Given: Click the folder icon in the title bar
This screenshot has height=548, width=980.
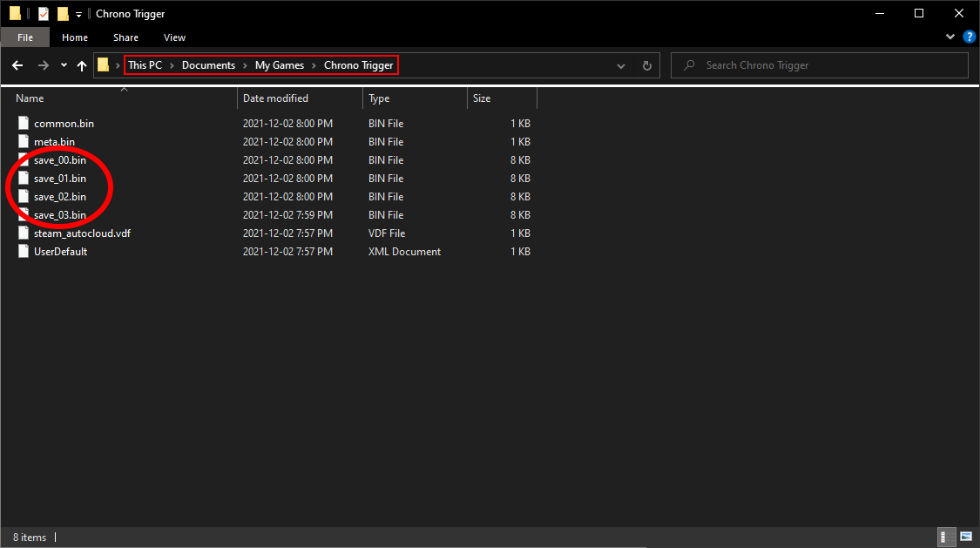Looking at the screenshot, I should pos(15,13).
